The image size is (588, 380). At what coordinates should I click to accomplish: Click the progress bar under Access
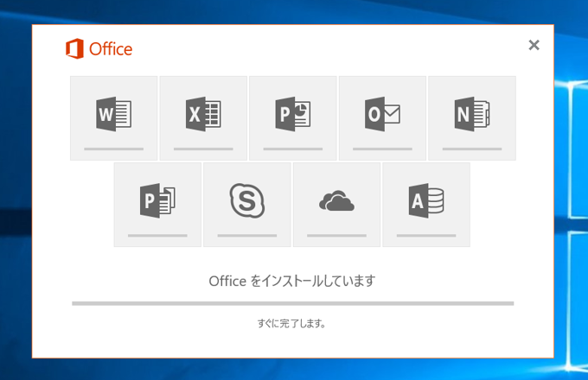point(426,236)
